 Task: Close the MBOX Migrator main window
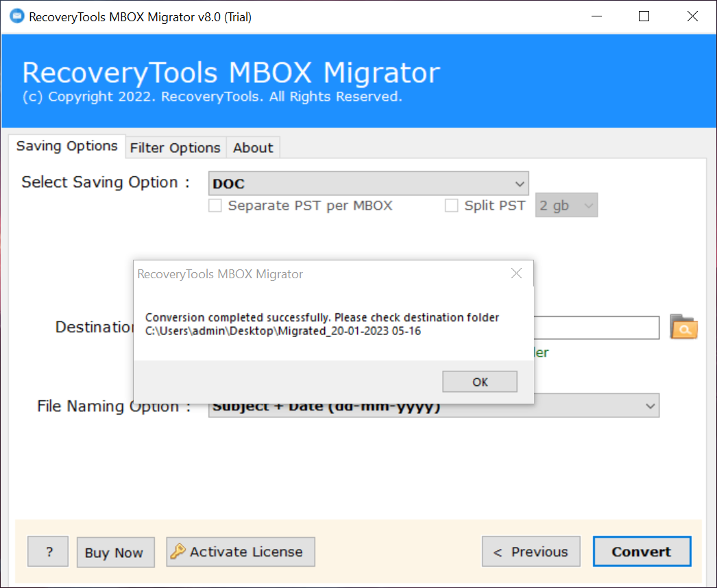tap(692, 16)
